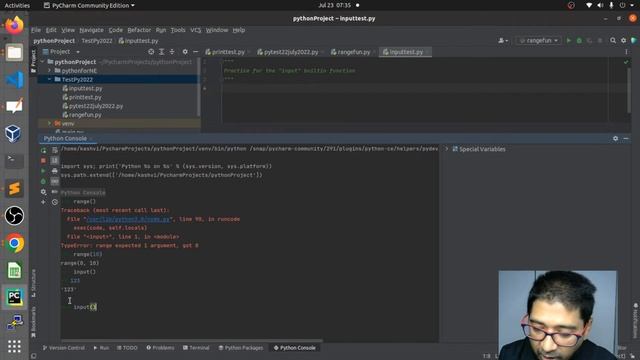
Task: Debug rangefun with the bug icon
Action: 579,40
